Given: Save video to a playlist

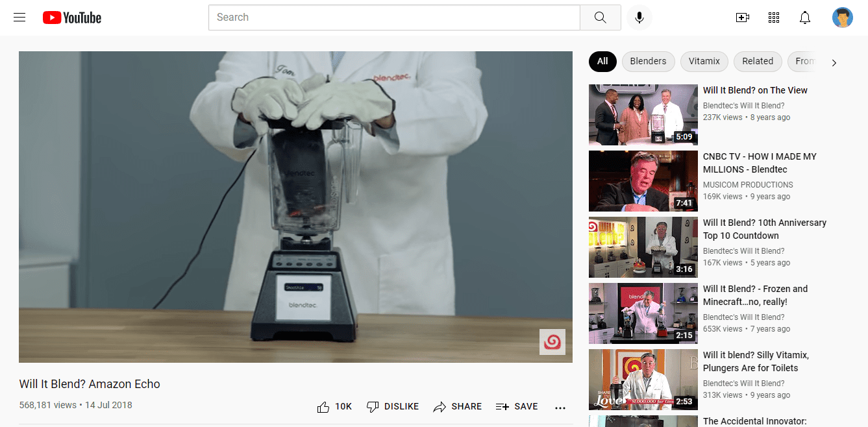Looking at the screenshot, I should pos(517,407).
